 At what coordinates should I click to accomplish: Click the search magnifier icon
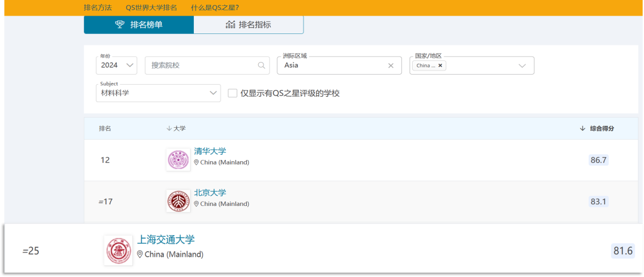[x=261, y=65]
